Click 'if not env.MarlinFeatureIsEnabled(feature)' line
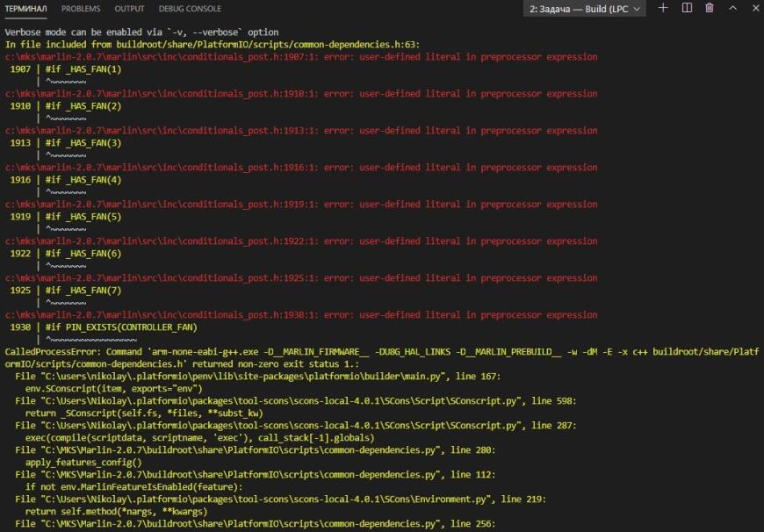Viewport: 764px width, 532px height. point(134,486)
